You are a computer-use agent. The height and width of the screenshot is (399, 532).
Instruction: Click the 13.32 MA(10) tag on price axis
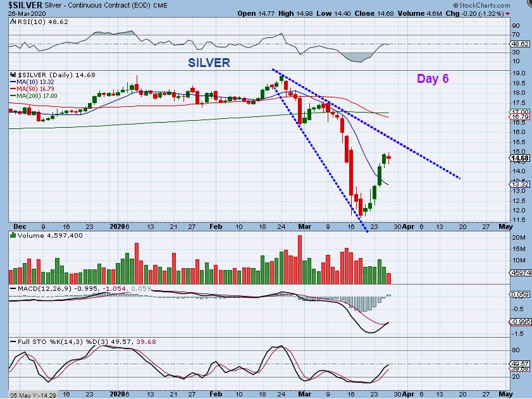coord(519,184)
